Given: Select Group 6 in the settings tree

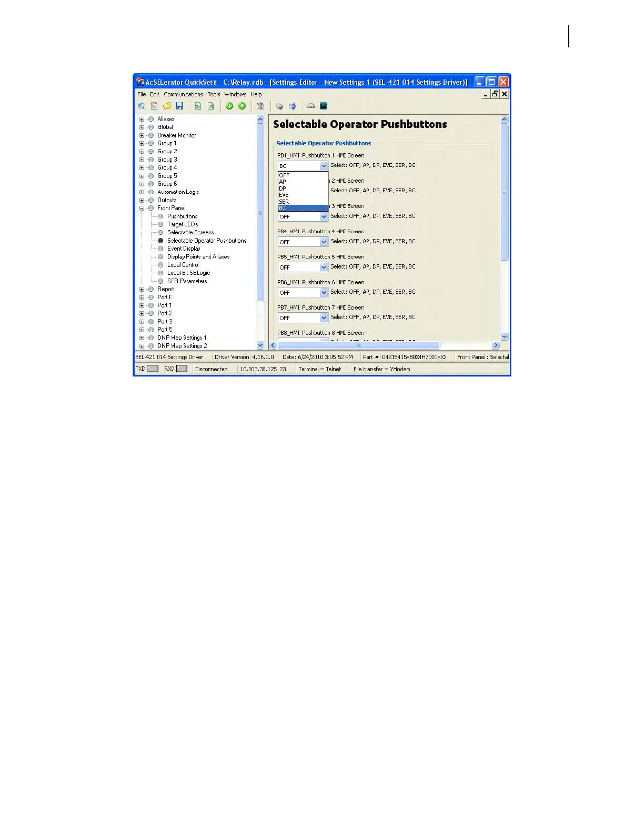Looking at the screenshot, I should (x=167, y=184).
